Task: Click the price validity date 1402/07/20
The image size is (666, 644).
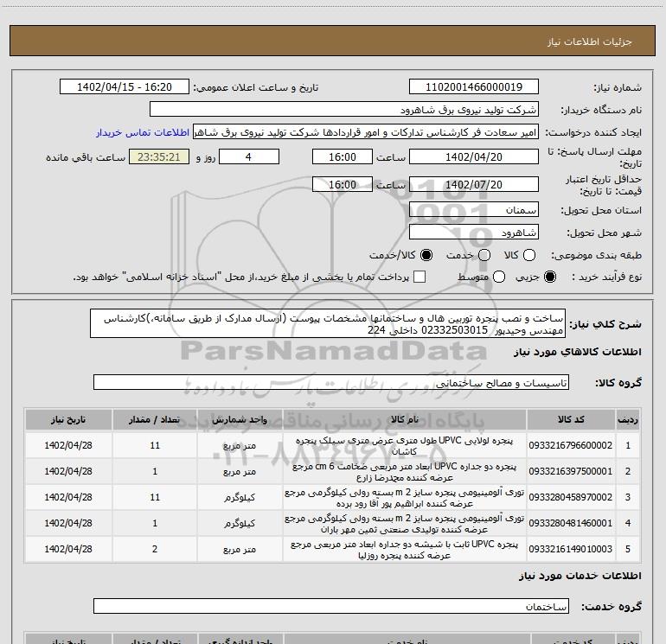Action: [x=474, y=184]
